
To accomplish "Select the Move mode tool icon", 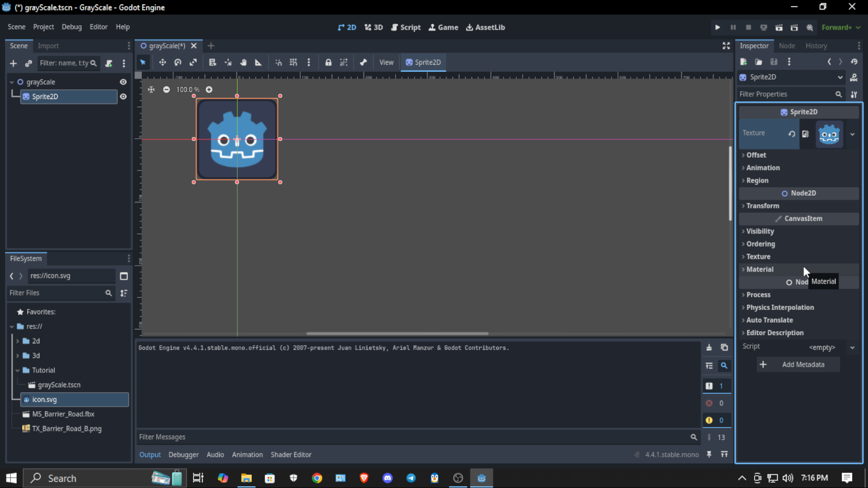I will pos(162,62).
